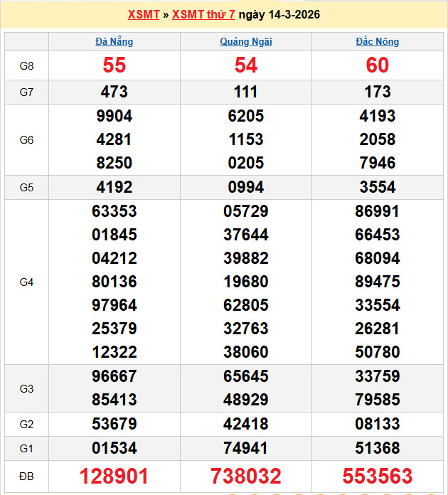Click the red G8 number 60

[377, 65]
